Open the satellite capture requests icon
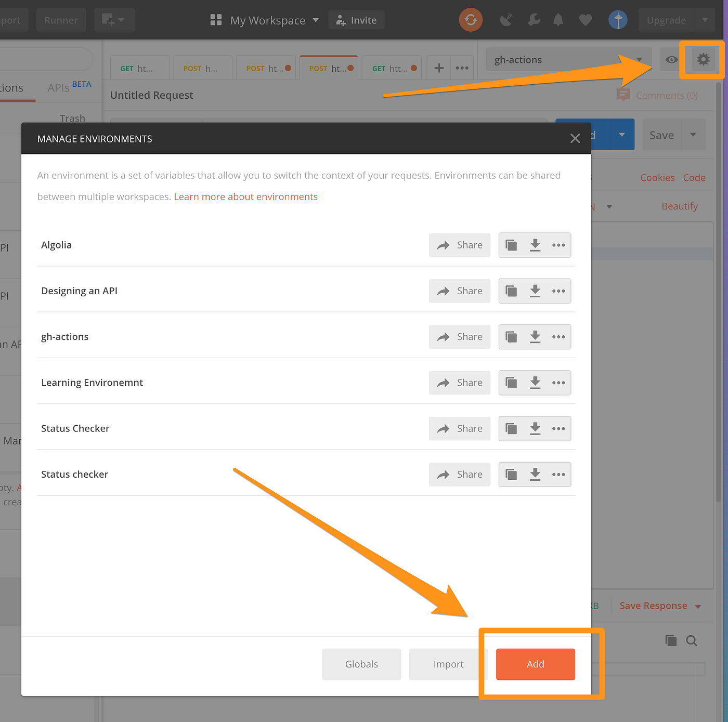This screenshot has height=722, width=728. click(506, 20)
